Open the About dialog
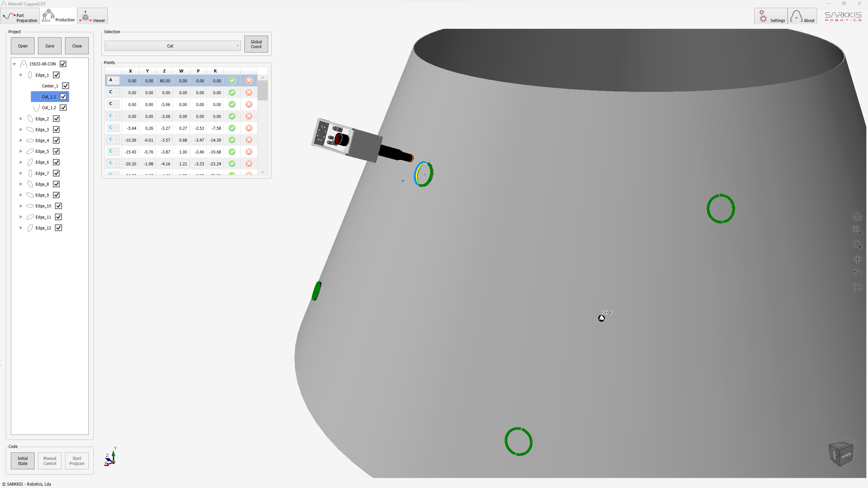This screenshot has width=868, height=488. [x=802, y=16]
